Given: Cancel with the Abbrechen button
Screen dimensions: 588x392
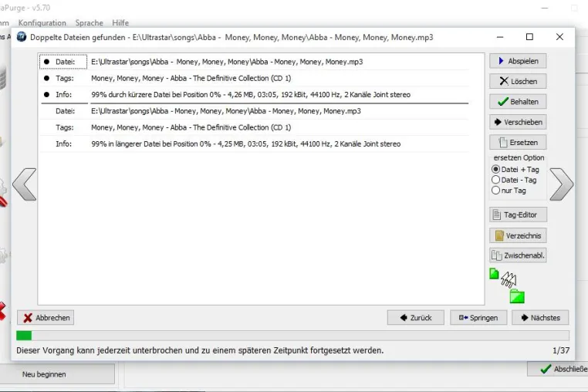Looking at the screenshot, I should pos(46,318).
